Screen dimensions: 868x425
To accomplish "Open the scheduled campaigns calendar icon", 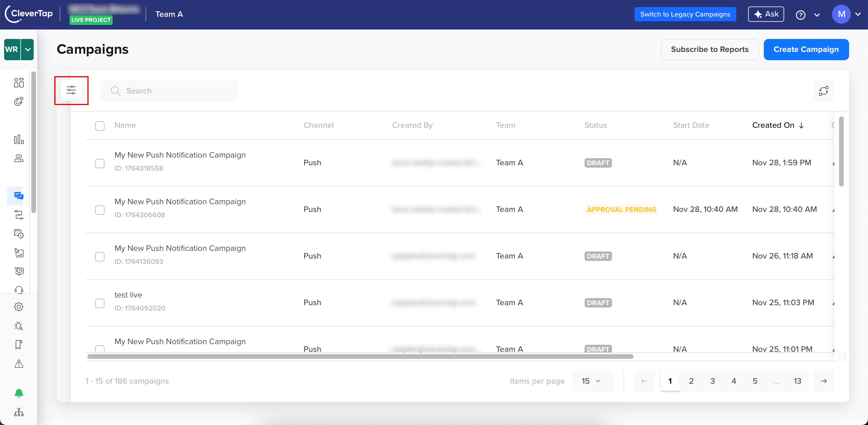I will pyautogui.click(x=19, y=234).
